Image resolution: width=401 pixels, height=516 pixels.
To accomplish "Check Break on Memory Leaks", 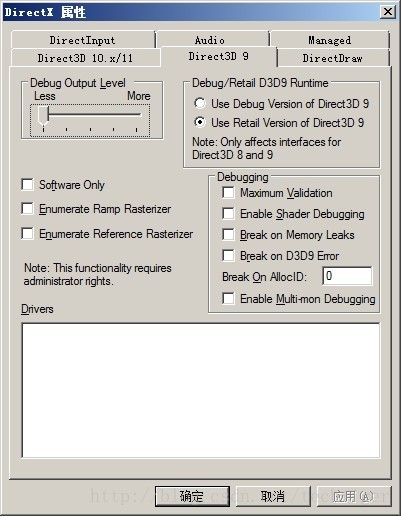I will click(228, 235).
